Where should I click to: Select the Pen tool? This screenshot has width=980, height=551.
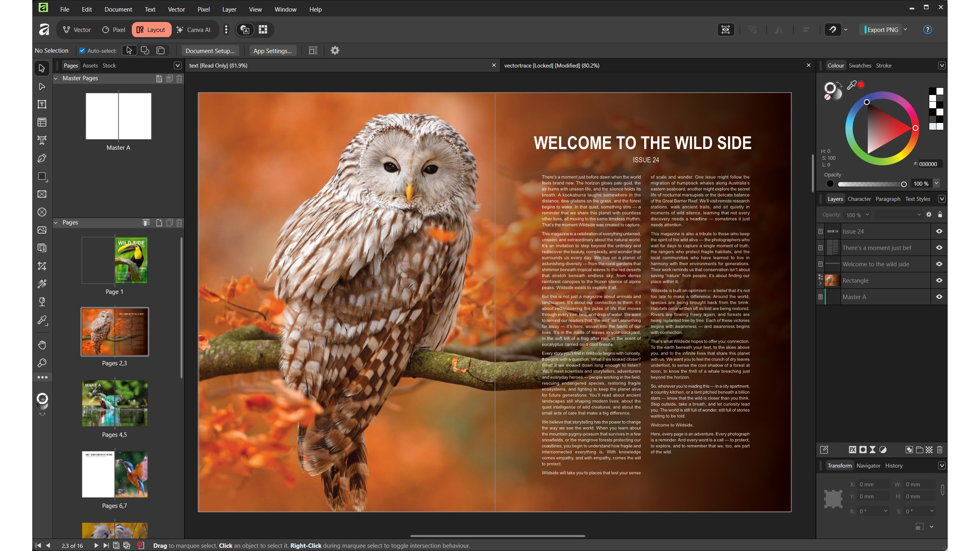point(42,158)
